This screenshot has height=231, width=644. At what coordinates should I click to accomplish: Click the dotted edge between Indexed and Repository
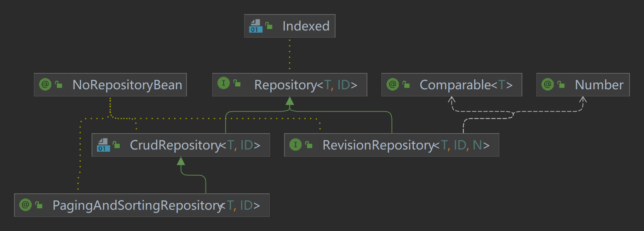289,55
